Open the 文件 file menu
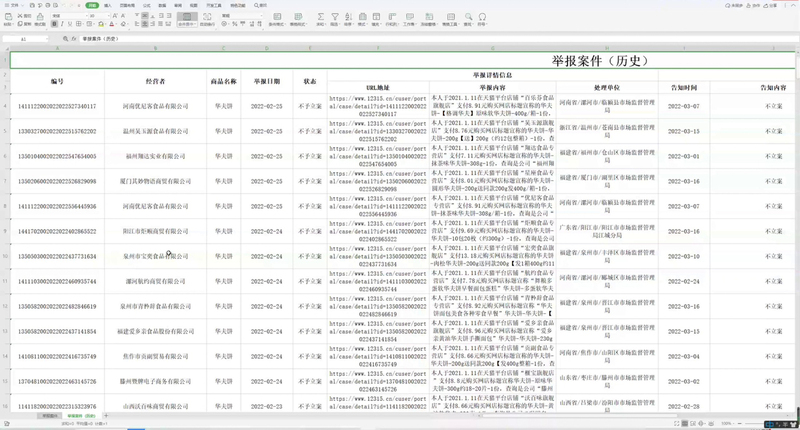 pos(14,5)
